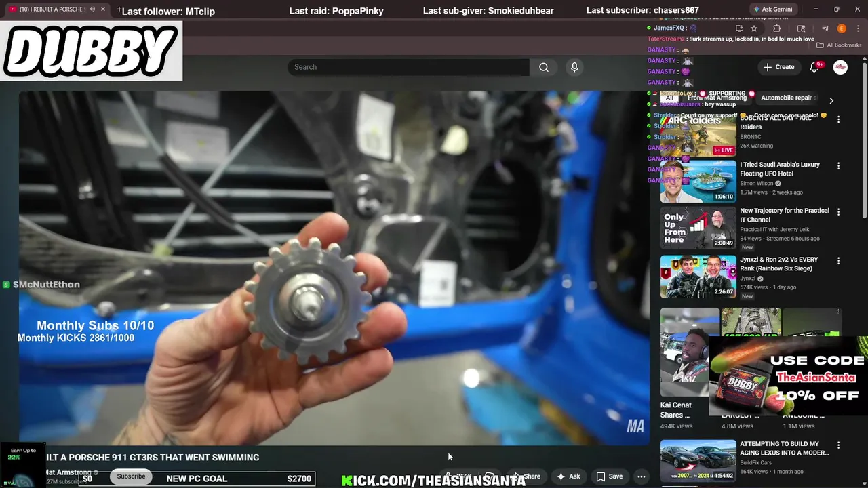Select the Automobile repair chip
The width and height of the screenshot is (868, 488).
coord(788,98)
